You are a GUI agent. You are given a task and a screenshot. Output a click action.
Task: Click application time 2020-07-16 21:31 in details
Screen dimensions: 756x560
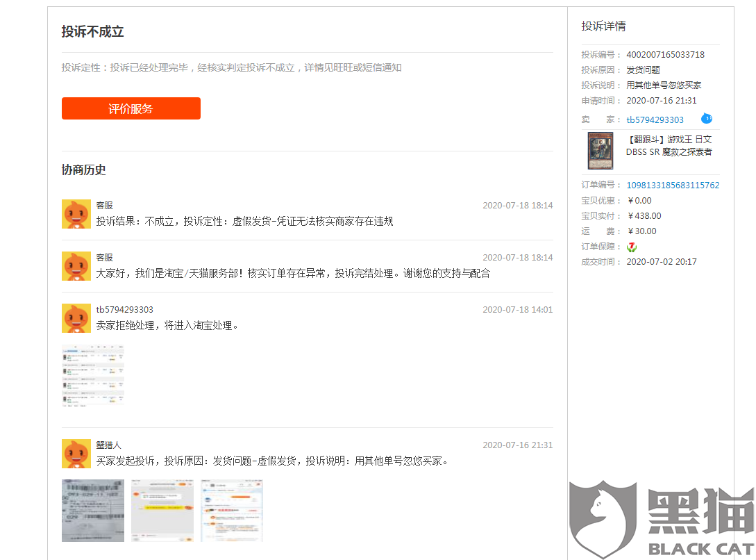point(662,100)
